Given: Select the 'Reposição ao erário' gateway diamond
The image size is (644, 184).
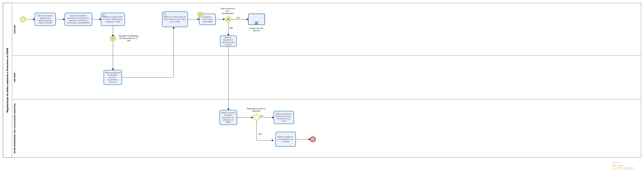Looking at the screenshot, I should click(x=257, y=117).
